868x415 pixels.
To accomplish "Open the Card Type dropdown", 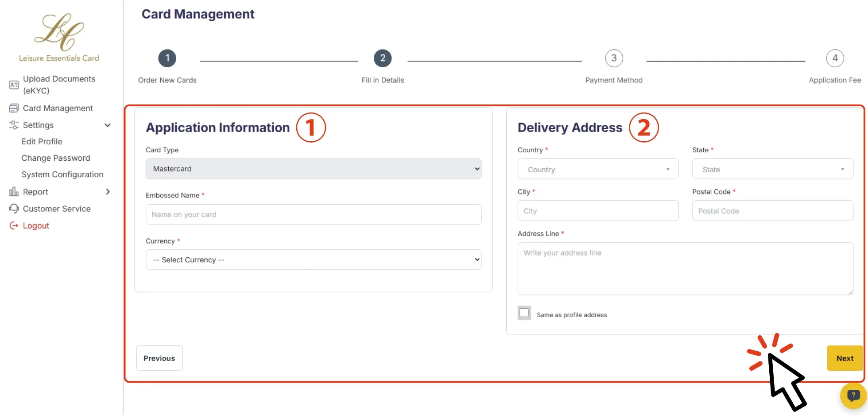I will tap(314, 169).
